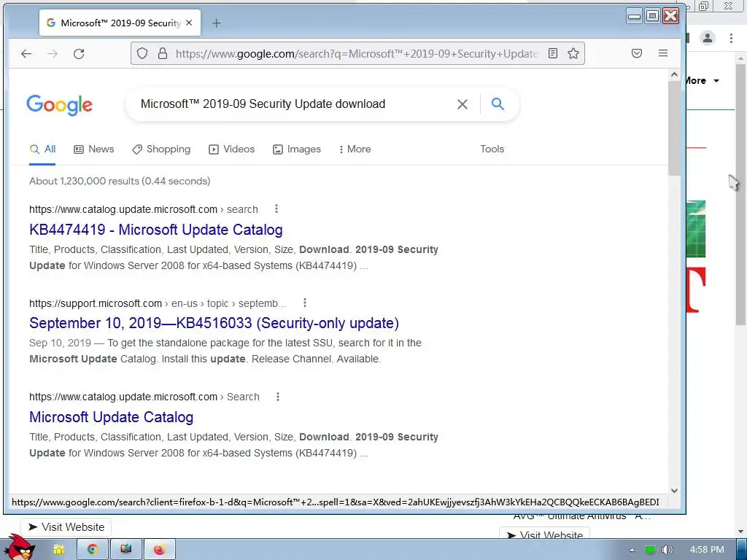This screenshot has width=747, height=560.
Task: Open the folder icon in the taskbar
Action: (x=58, y=550)
